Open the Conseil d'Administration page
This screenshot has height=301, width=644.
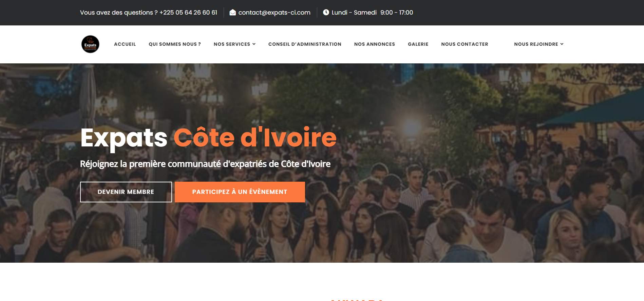coord(305,44)
